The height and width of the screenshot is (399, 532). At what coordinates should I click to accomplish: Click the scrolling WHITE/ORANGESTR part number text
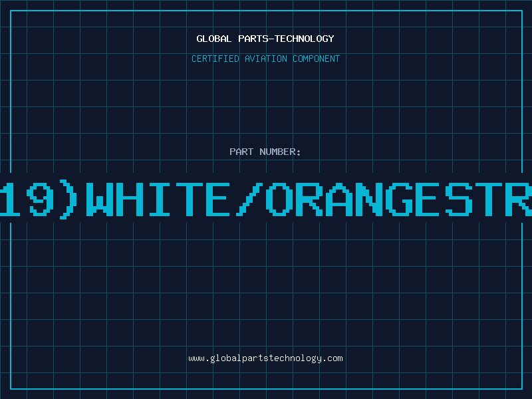point(266,199)
